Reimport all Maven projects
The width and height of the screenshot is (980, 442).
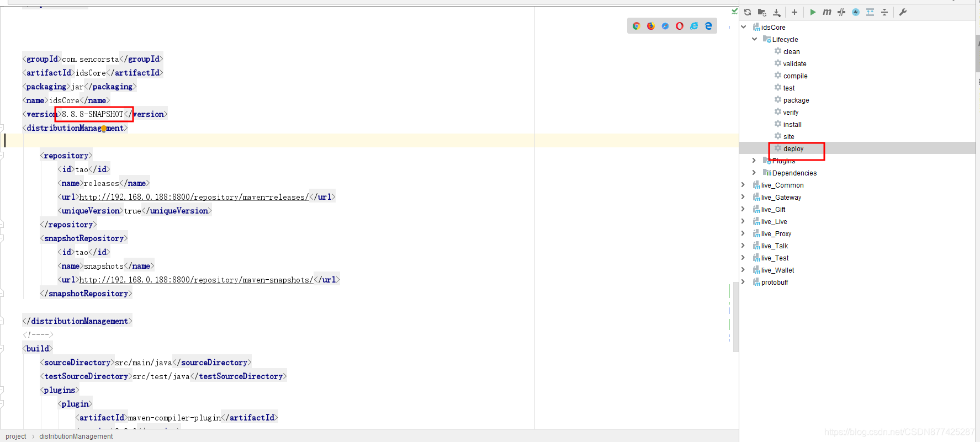tap(748, 12)
